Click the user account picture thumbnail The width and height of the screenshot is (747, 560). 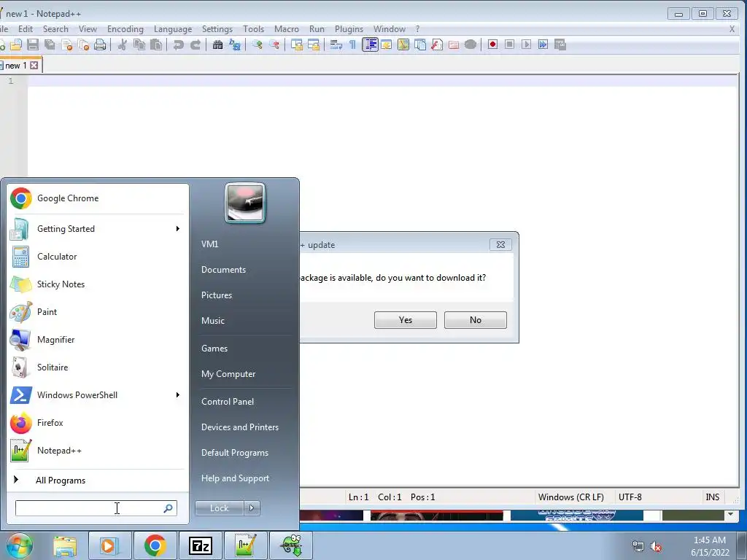click(245, 203)
